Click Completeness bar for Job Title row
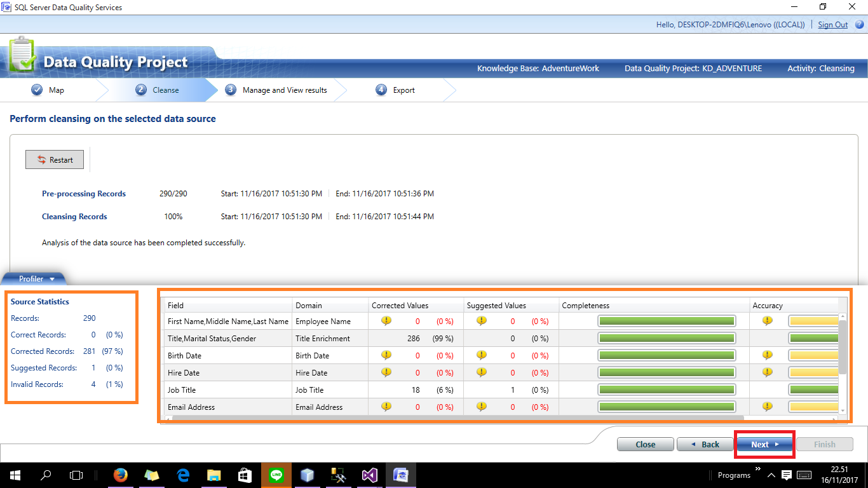Image resolution: width=868 pixels, height=488 pixels. click(667, 390)
